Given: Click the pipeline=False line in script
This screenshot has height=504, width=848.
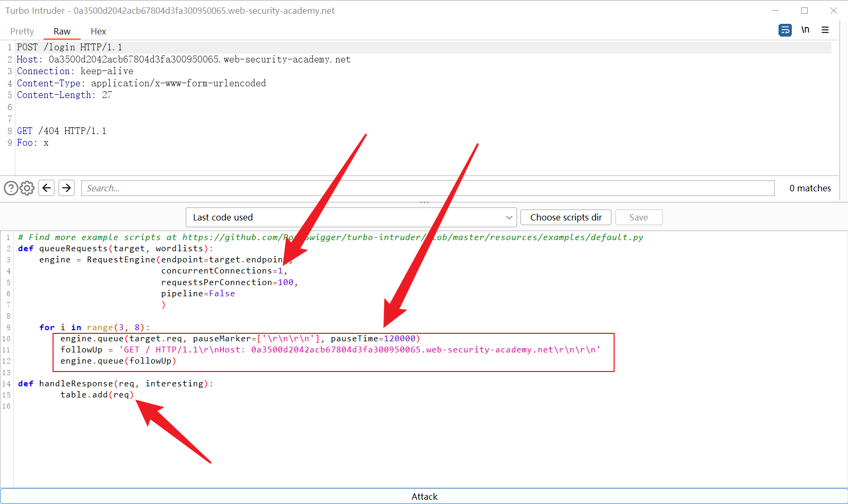Looking at the screenshot, I should (x=198, y=294).
